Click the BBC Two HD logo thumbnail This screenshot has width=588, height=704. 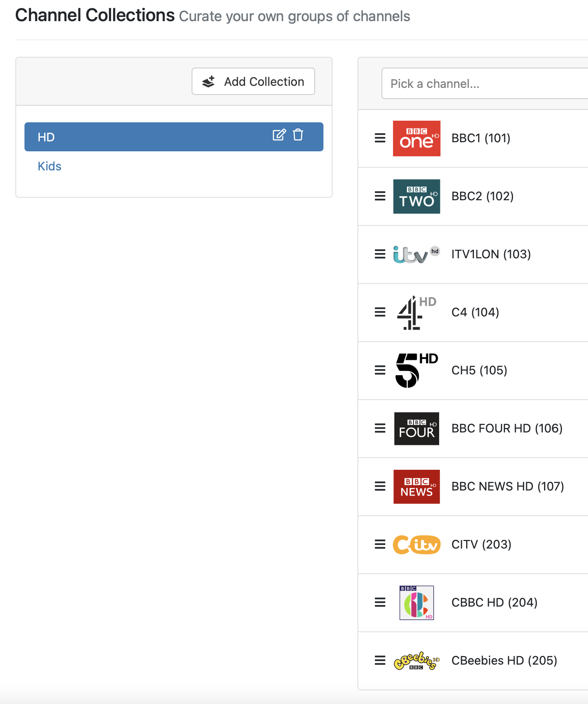coord(416,197)
